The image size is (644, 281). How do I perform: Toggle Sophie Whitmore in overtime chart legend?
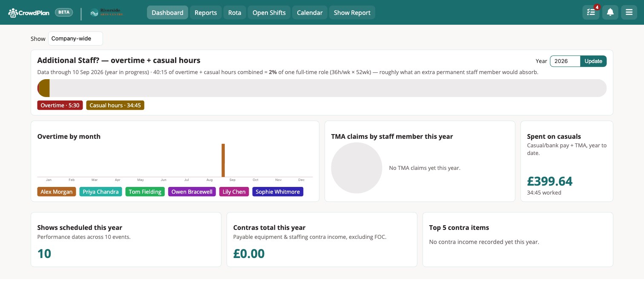coord(278,192)
